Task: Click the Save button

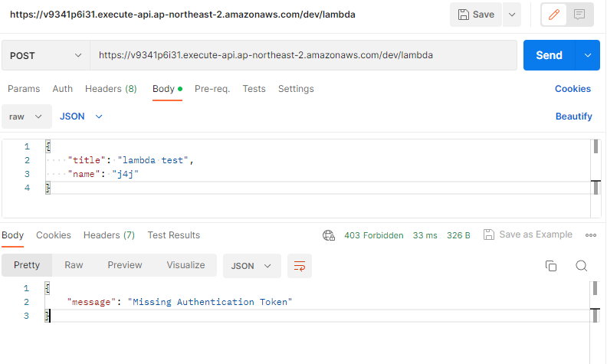Action: pyautogui.click(x=476, y=15)
